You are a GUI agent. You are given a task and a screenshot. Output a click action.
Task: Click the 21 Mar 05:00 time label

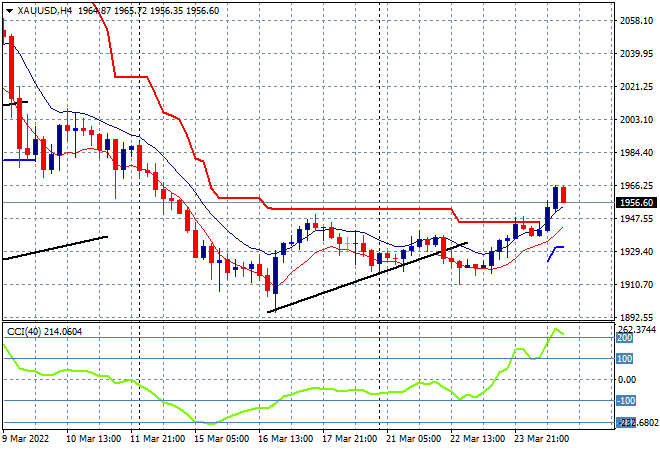tap(413, 439)
